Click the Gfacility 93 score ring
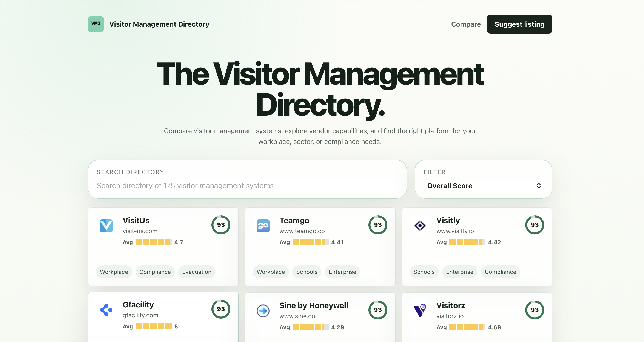 [x=221, y=309]
